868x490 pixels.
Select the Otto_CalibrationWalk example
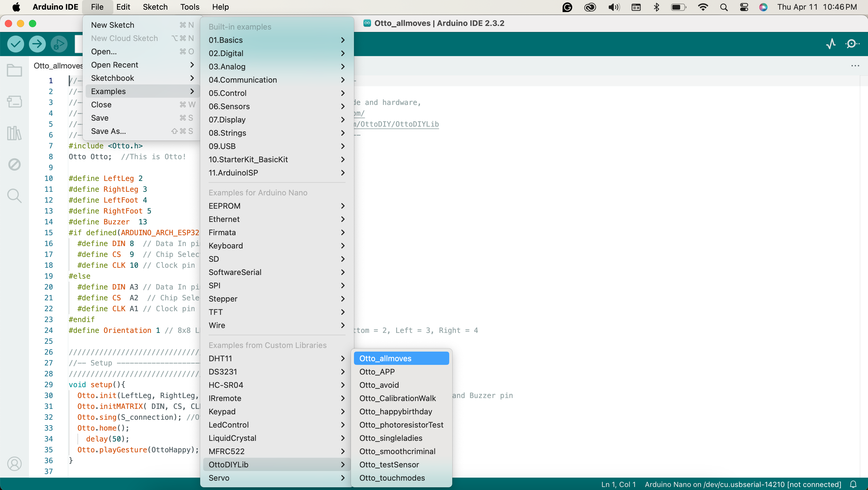(x=401, y=398)
